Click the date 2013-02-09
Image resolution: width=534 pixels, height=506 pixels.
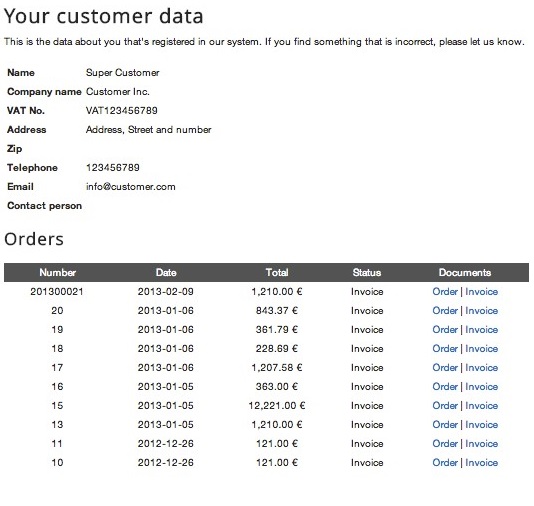pos(166,292)
